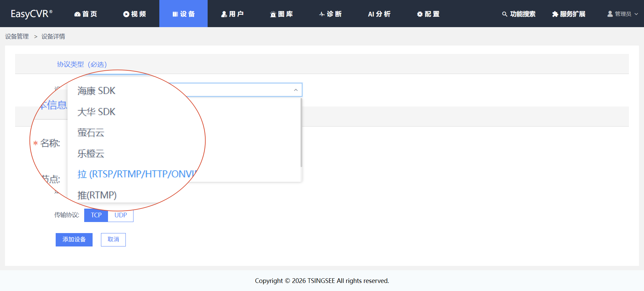Click the 取消 cancel button
Screen dimensions: 644x291
(113, 240)
